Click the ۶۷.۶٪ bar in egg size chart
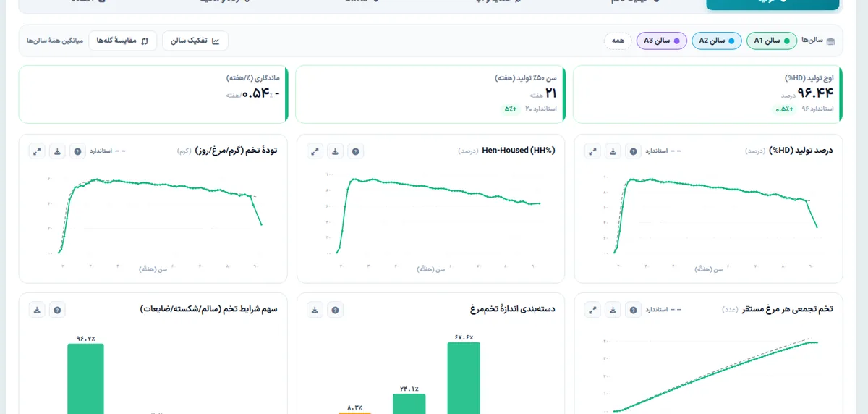The width and height of the screenshot is (868, 414). [x=464, y=378]
